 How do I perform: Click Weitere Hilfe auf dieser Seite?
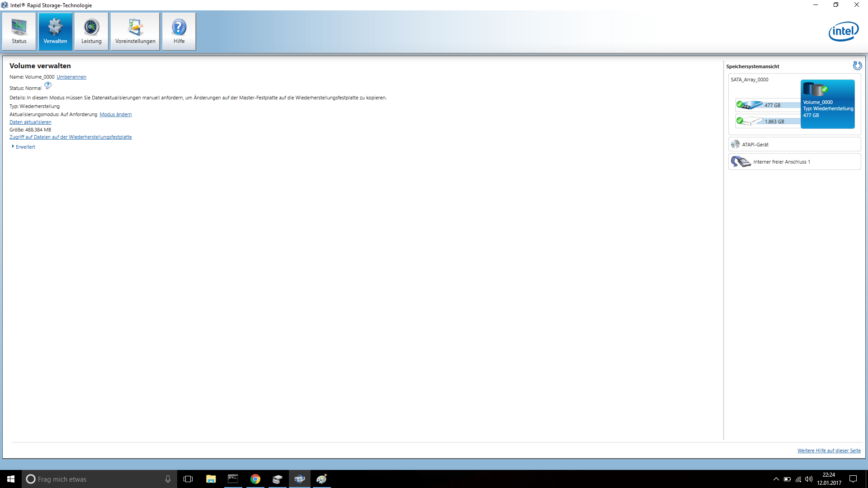tap(829, 450)
